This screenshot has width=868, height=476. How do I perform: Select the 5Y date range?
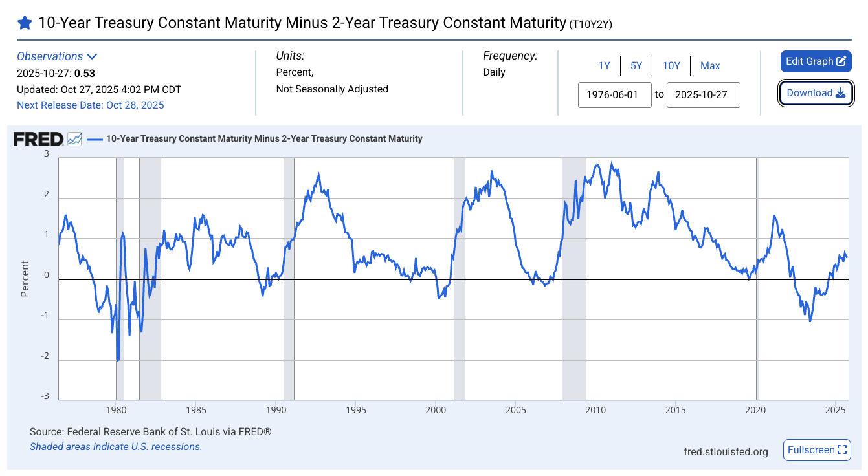tap(636, 65)
